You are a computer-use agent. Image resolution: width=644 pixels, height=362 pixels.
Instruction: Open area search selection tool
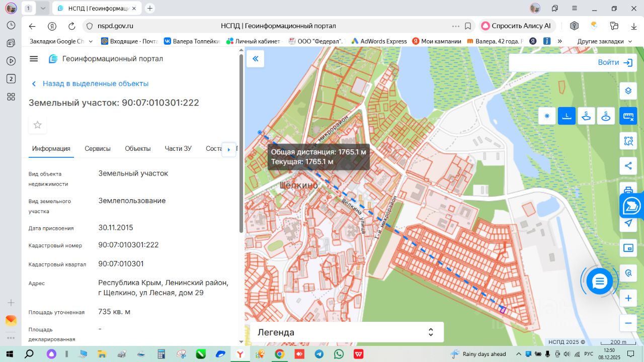point(628,141)
